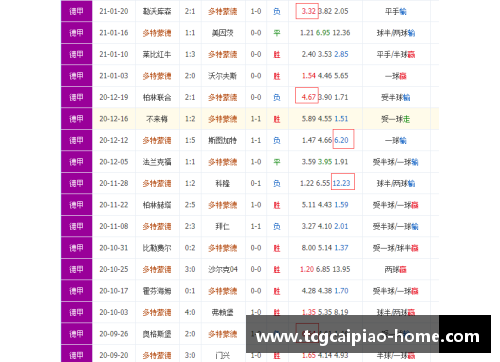The image size is (500, 362).
Task: Select the date cell 20-10-25
Action: pos(114,269)
